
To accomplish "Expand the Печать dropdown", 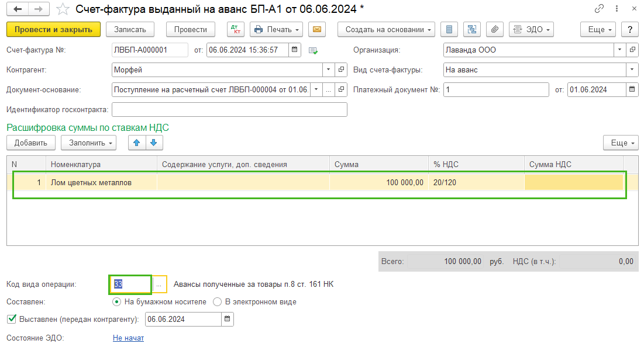I will click(x=277, y=30).
